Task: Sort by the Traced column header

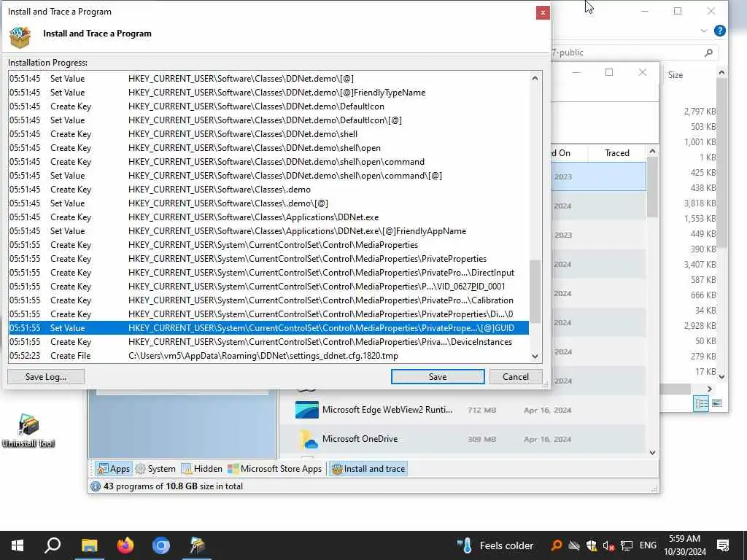Action: 617,153
